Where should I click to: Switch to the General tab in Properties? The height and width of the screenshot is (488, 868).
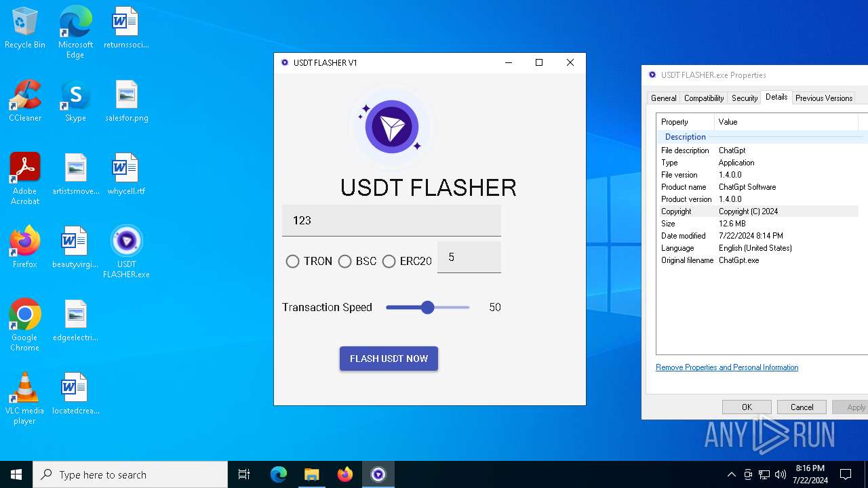click(663, 98)
